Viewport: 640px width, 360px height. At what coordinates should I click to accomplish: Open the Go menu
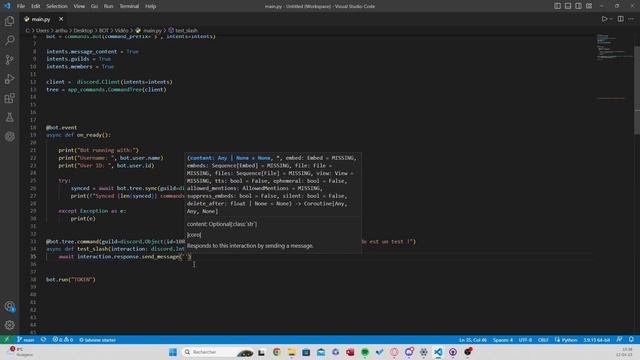pos(94,6)
